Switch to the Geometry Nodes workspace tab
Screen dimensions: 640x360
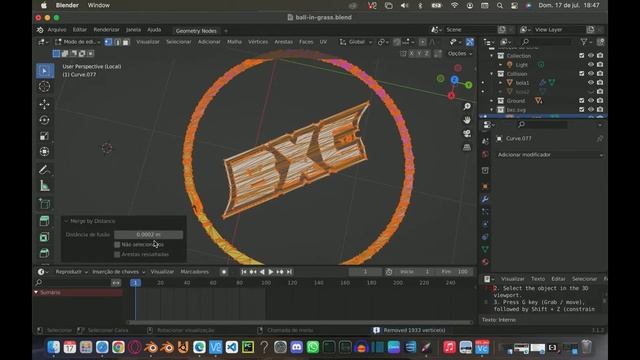click(x=196, y=31)
